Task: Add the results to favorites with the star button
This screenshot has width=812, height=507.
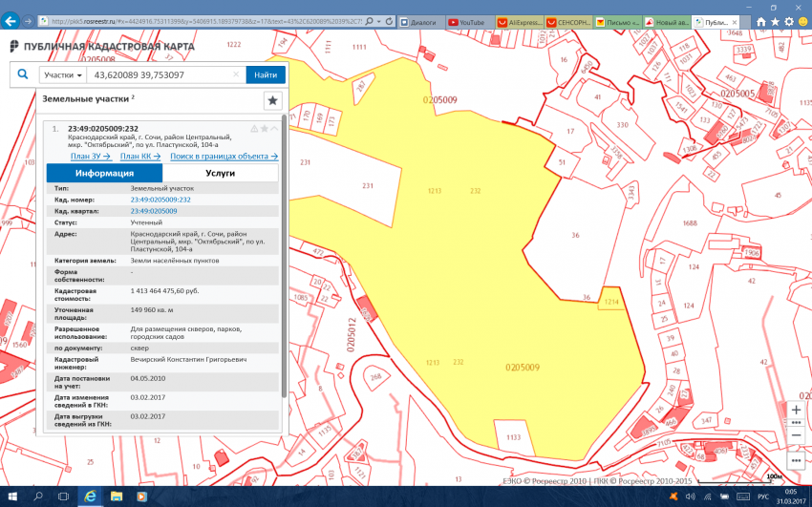Action: tap(272, 100)
